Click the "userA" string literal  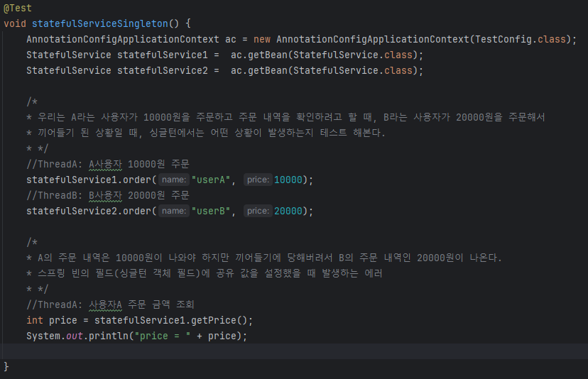[x=211, y=180]
